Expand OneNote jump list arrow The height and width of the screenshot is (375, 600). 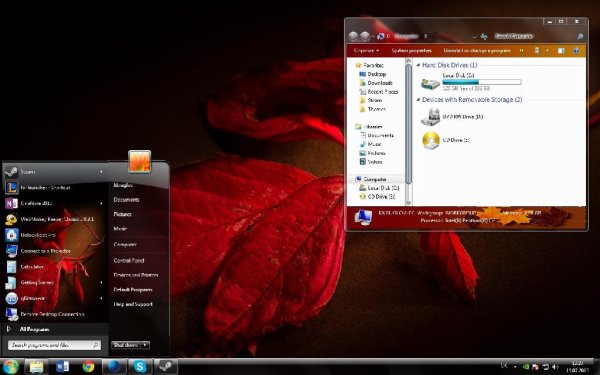pyautogui.click(x=101, y=203)
